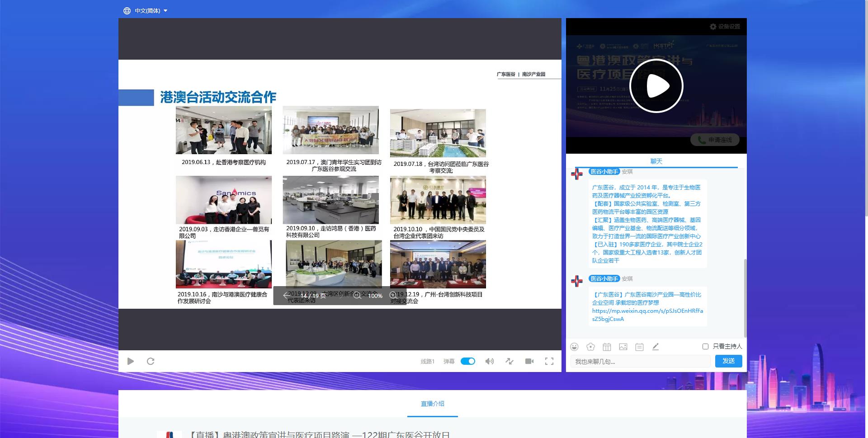Click the refresh icon in player bar
This screenshot has height=438, width=868.
(151, 361)
